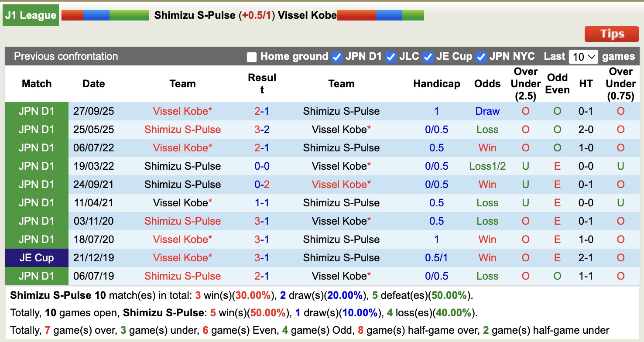Image resolution: width=644 pixels, height=342 pixels.
Task: Enable the Home ground checkbox
Action: coord(251,56)
